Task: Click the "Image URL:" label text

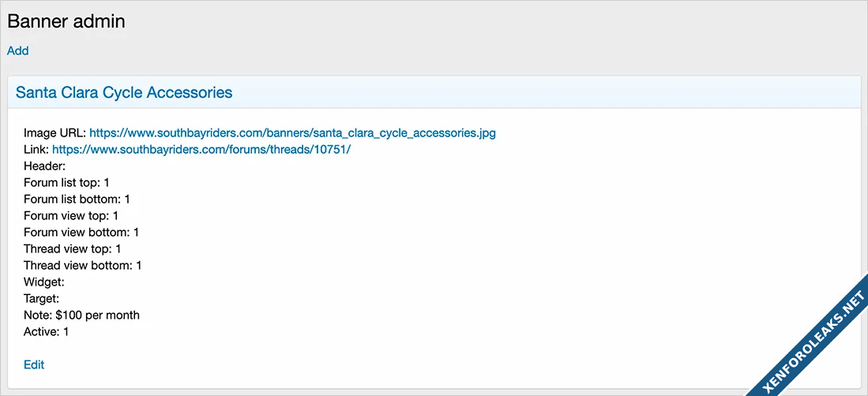Action: pos(54,133)
